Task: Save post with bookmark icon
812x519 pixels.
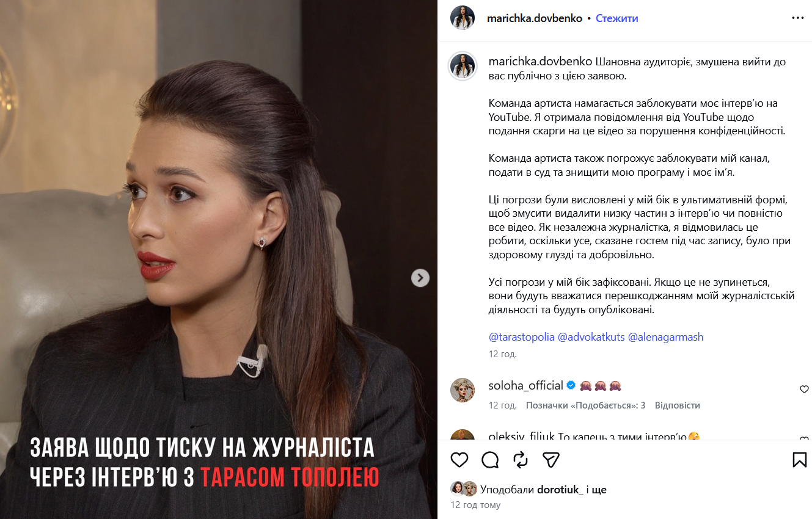Action: [x=800, y=460]
